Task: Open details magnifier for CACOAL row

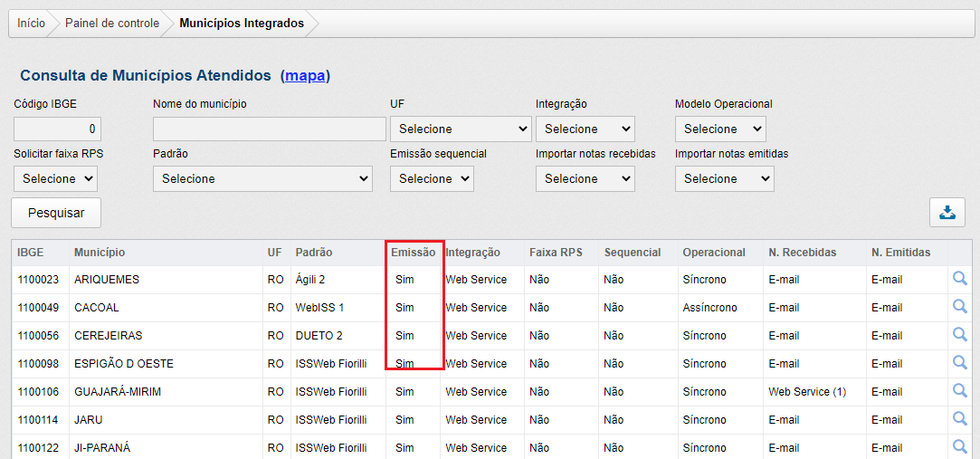Action: click(959, 307)
